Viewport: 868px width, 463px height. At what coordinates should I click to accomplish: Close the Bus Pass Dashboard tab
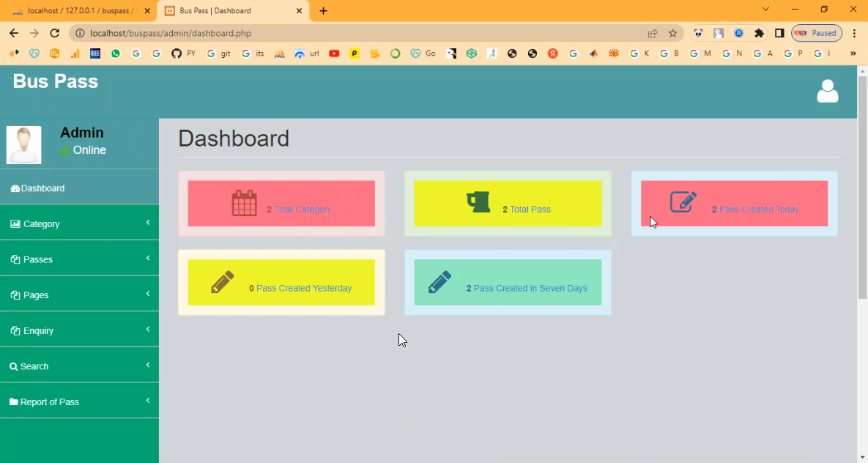300,10
